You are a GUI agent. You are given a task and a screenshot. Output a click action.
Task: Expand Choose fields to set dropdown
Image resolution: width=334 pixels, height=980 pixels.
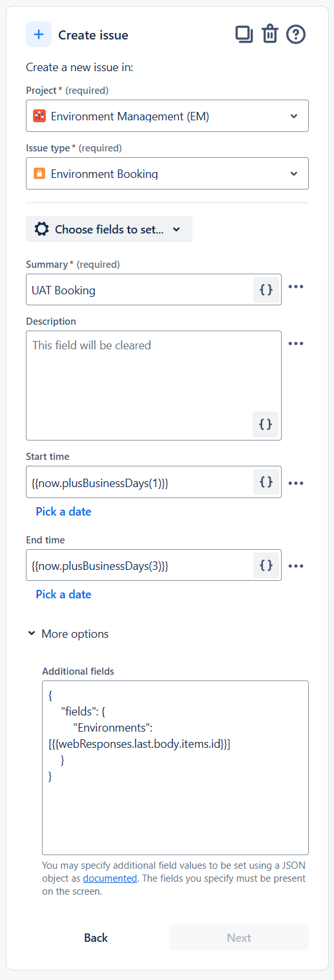pos(109,229)
